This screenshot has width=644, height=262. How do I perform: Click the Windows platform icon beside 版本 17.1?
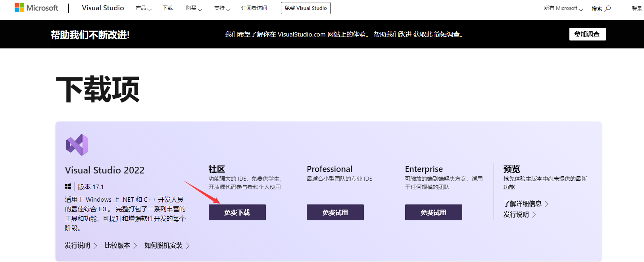point(68,187)
